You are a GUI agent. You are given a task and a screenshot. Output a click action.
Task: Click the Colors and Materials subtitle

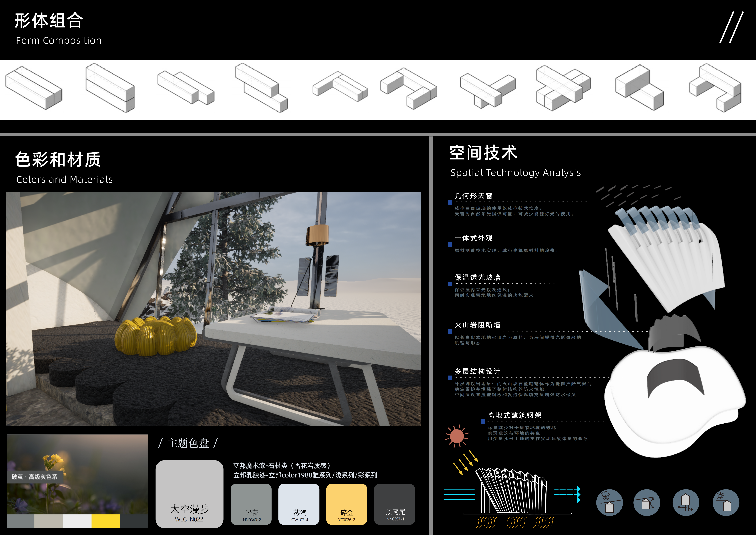pyautogui.click(x=65, y=179)
